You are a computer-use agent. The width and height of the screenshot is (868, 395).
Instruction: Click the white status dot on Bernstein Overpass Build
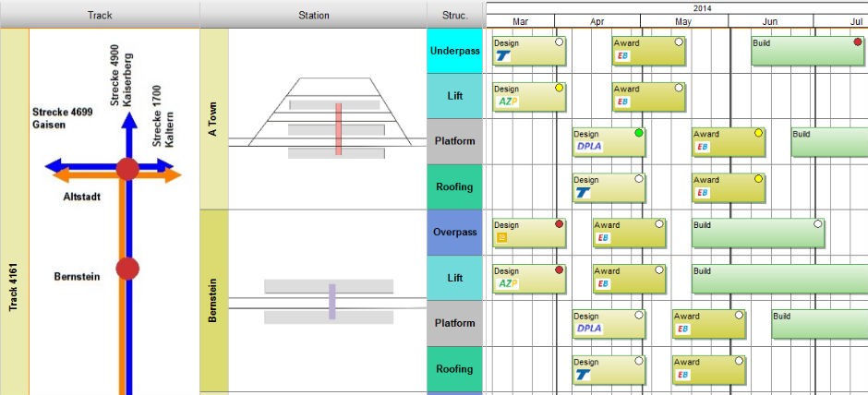[817, 224]
